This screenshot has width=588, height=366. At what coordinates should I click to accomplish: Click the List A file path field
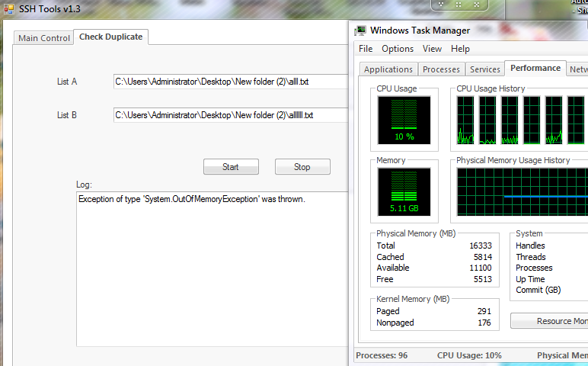pyautogui.click(x=231, y=82)
